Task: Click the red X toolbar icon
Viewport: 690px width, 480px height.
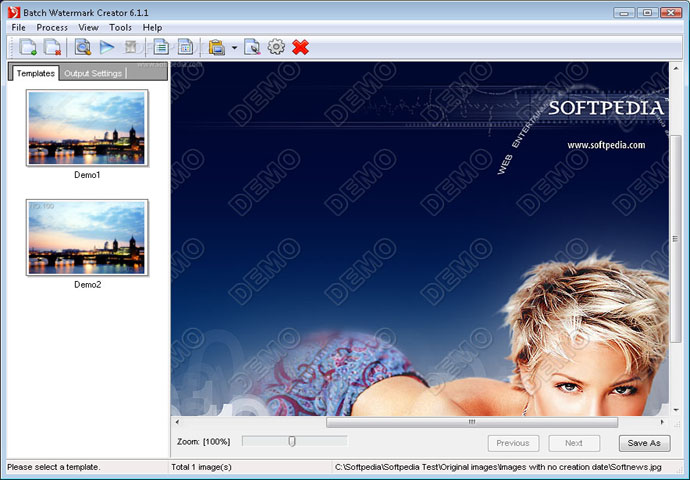Action: click(x=300, y=47)
